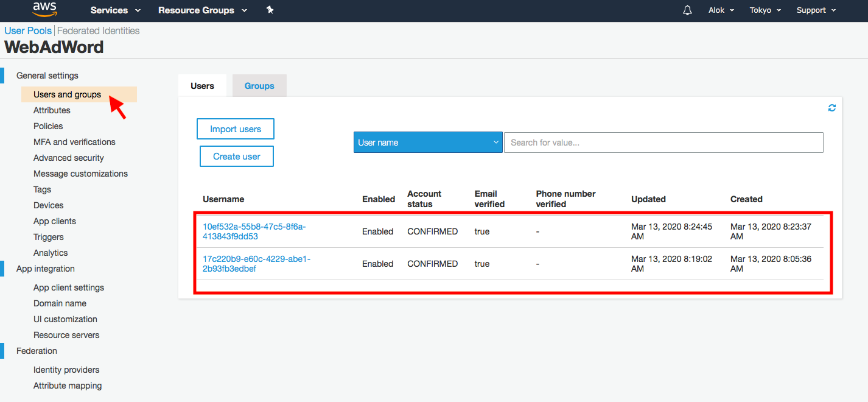
Task: Select App integration section
Action: (x=46, y=269)
